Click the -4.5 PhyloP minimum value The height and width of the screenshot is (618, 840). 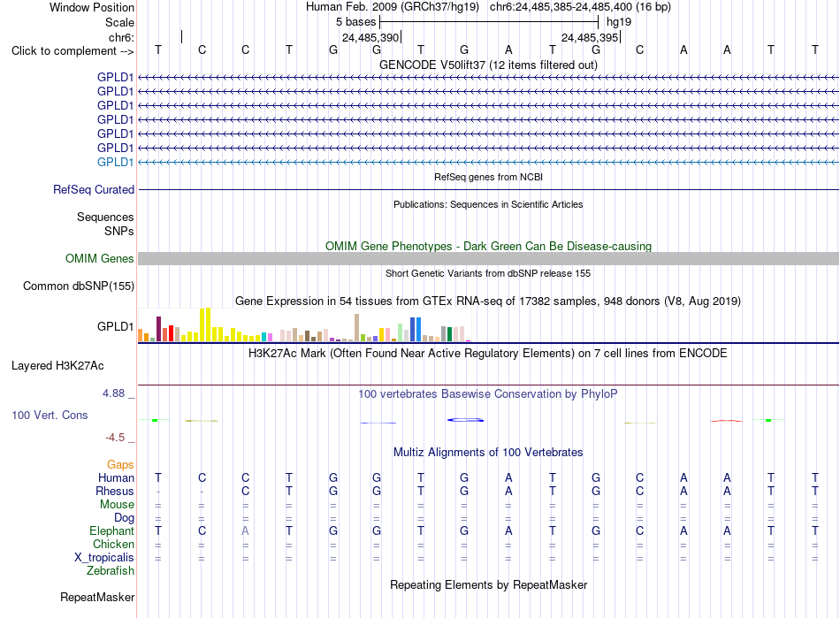[x=115, y=438]
